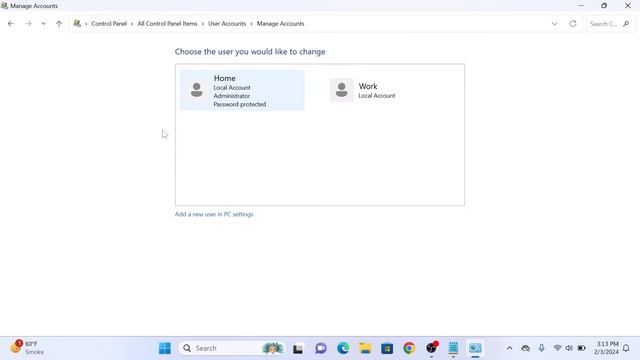Screen dimensions: 640x360
Task: Click the OneDrive cloud tray icon
Action: point(526,348)
